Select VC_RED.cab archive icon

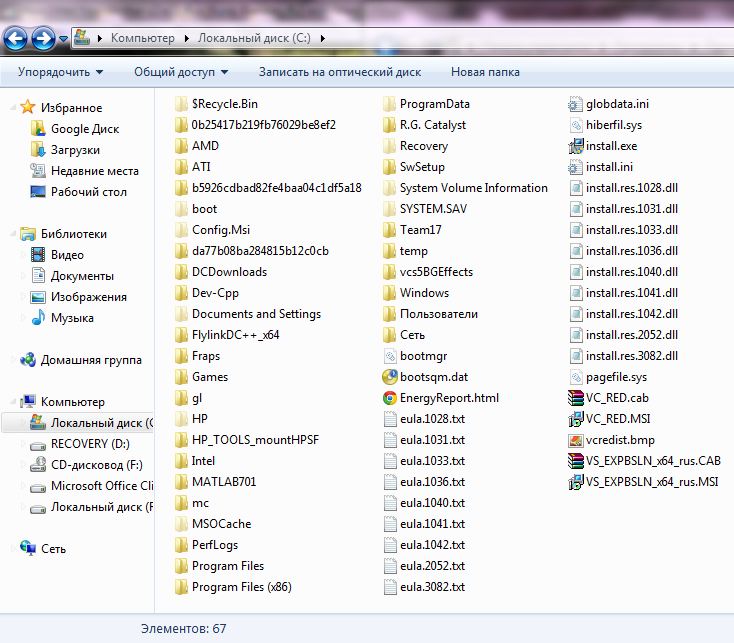pyautogui.click(x=576, y=398)
